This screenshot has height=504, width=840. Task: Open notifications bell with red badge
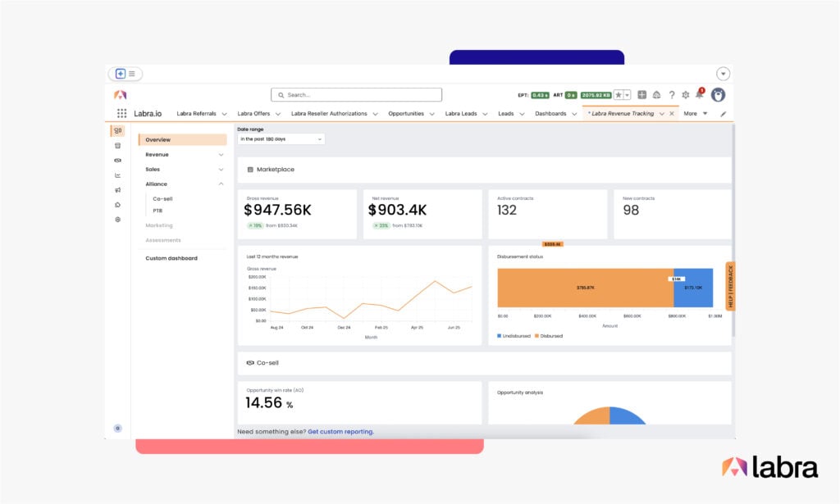pos(700,93)
